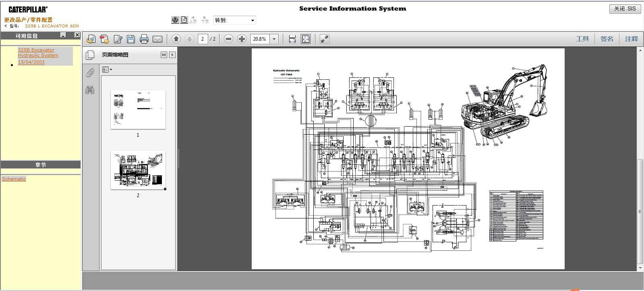This screenshot has width=644, height=291.
Task: Open the page thumbnails panel icon
Action: point(90,55)
